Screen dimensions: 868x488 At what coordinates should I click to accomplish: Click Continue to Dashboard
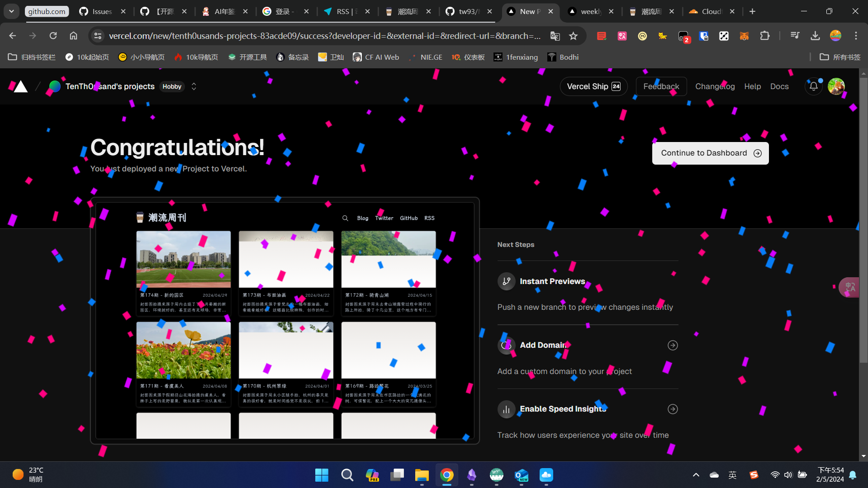click(x=710, y=153)
